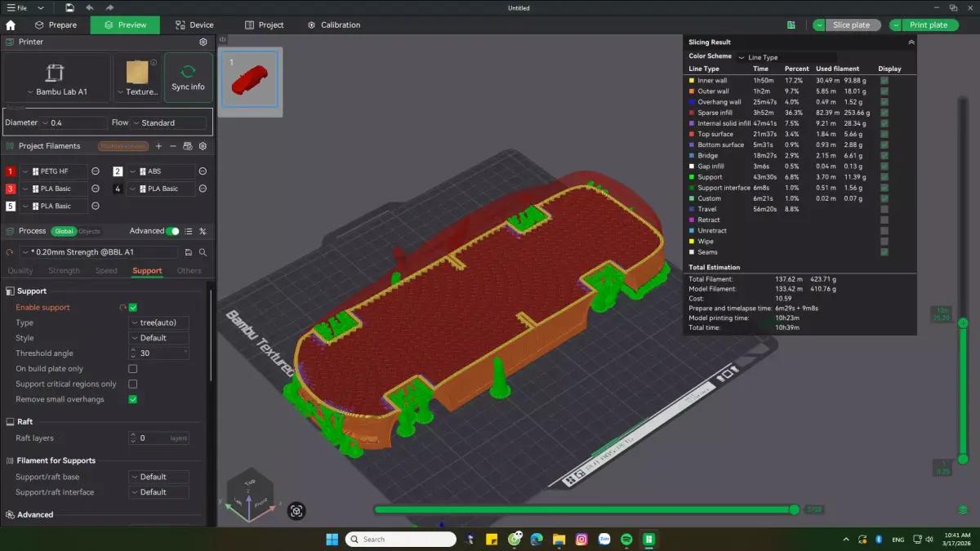Click Flushing volumes button
980x551 pixels.
pos(122,146)
